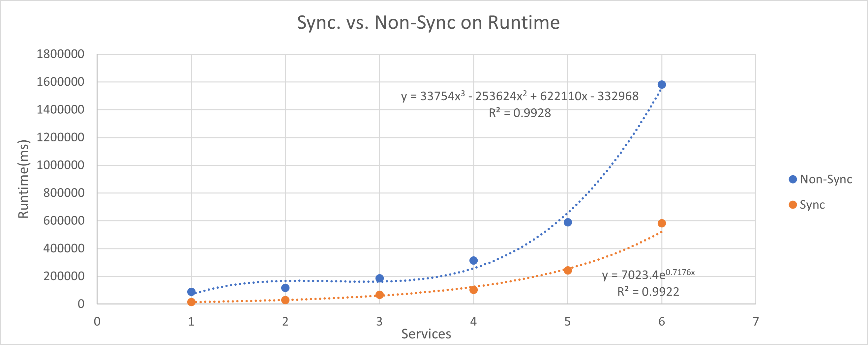Select the cubic polynomial trendline equation label
This screenshot has height=345, width=868.
(520, 96)
